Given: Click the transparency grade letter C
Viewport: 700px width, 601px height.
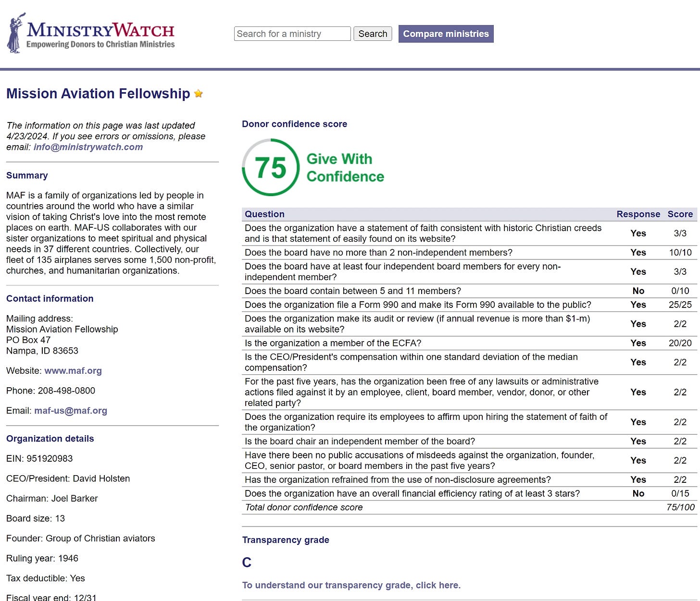Looking at the screenshot, I should click(247, 563).
